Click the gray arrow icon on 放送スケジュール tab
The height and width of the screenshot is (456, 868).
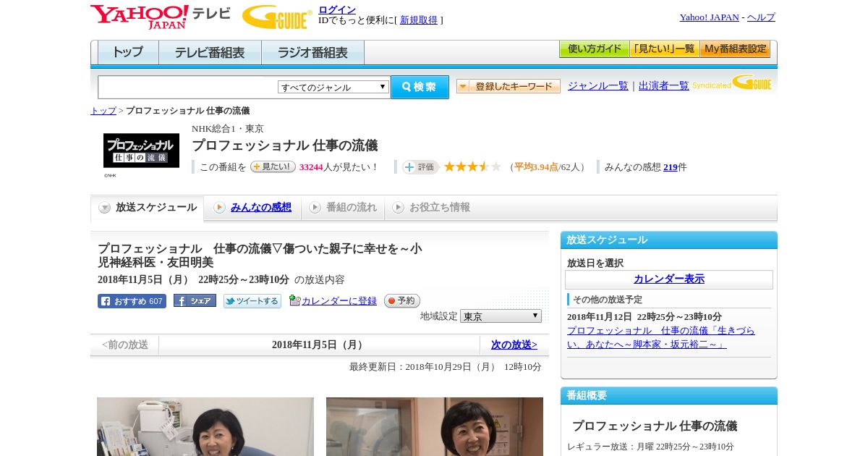coord(105,208)
